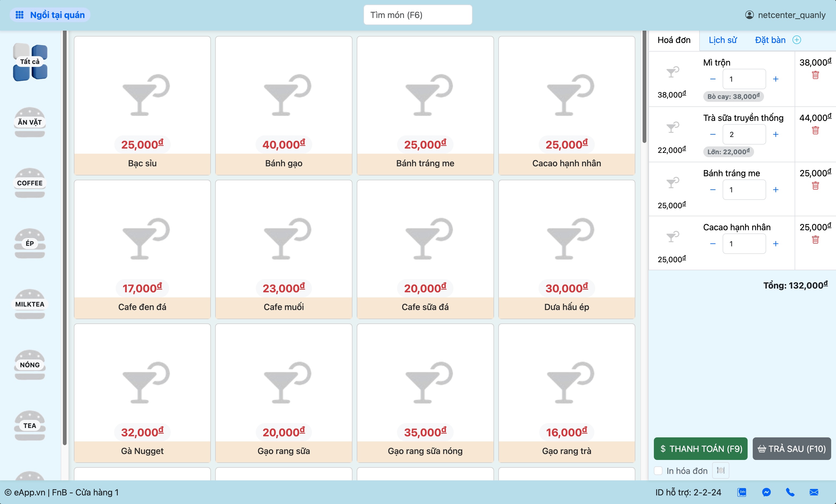The width and height of the screenshot is (836, 504).
Task: Click the user account icon netcenter_quanly
Action: (749, 15)
